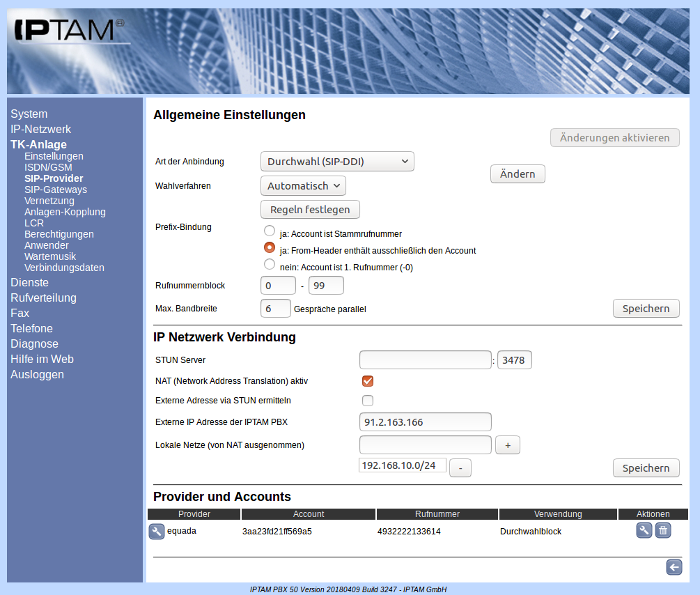700x595 pixels.
Task: Expand the Wahlverfahren Automatisch dropdown
Action: [x=303, y=186]
